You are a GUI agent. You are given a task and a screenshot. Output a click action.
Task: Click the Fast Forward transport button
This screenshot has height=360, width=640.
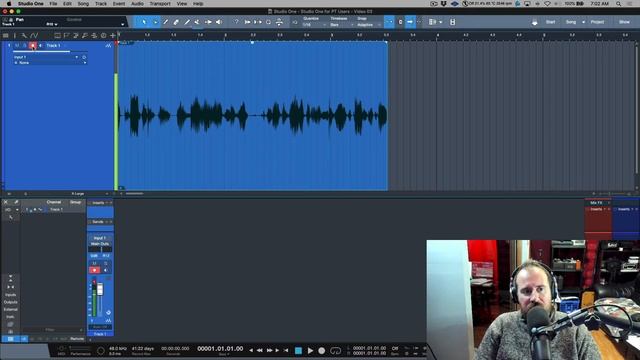point(269,351)
